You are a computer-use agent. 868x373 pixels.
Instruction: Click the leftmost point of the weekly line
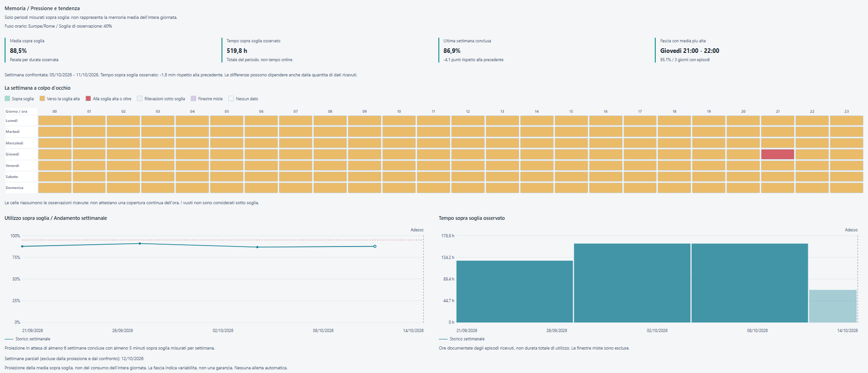[23, 247]
